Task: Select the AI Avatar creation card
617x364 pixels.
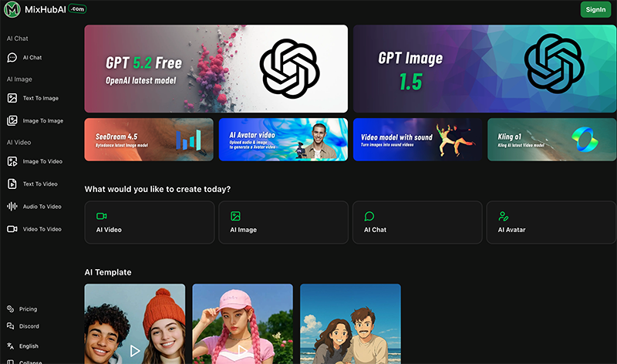Action: click(551, 222)
